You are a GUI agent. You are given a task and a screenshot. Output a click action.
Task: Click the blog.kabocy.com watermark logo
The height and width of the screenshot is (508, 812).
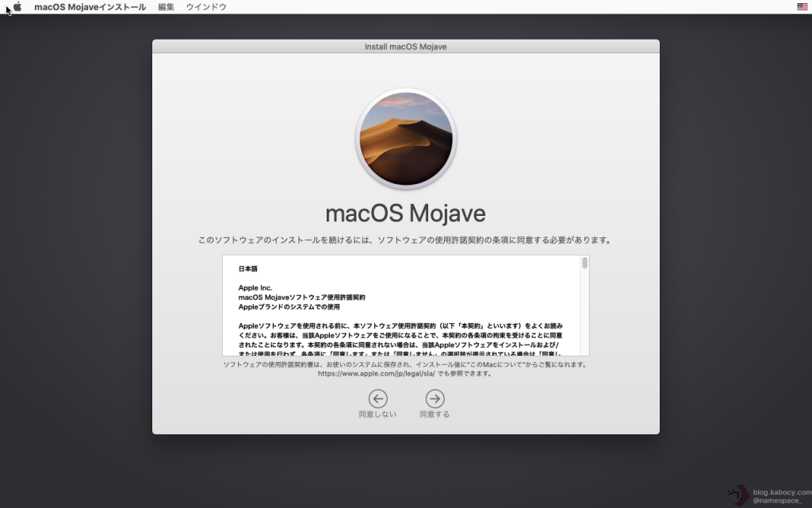click(x=738, y=495)
